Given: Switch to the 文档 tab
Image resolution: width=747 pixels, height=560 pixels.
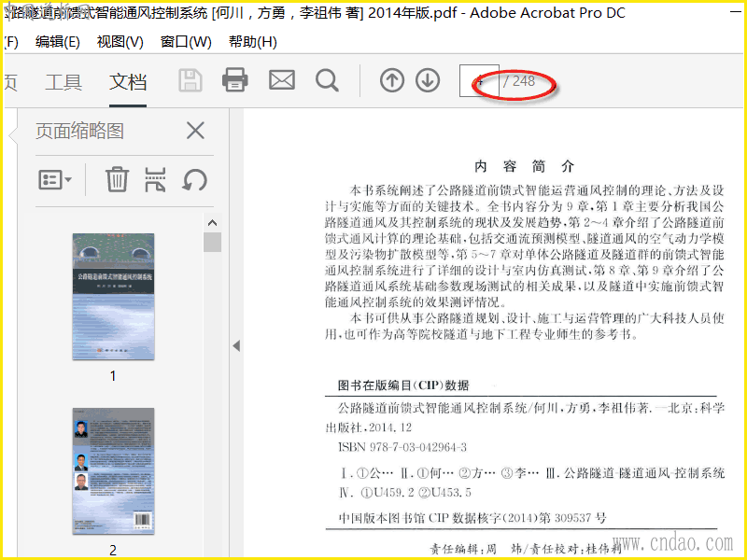Looking at the screenshot, I should [x=128, y=82].
